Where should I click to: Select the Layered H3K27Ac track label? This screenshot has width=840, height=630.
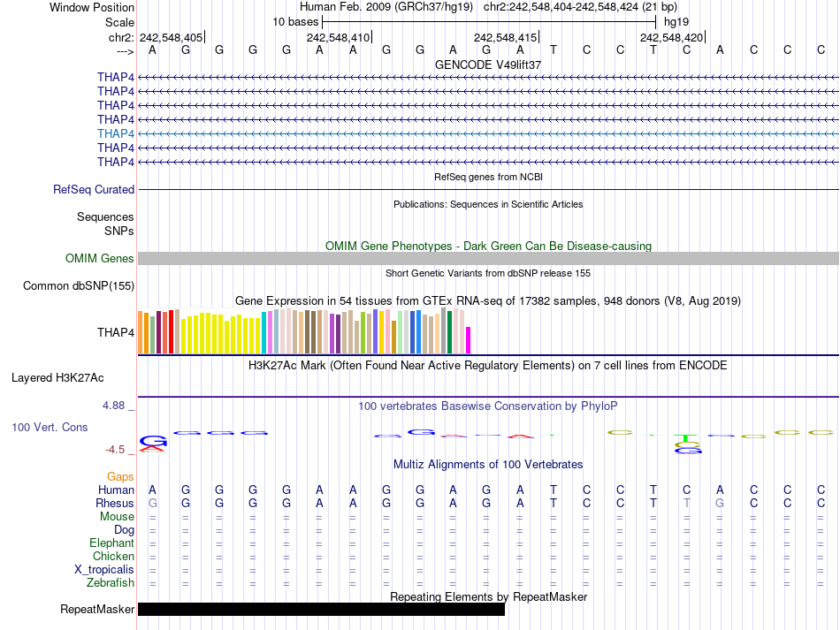click(57, 378)
